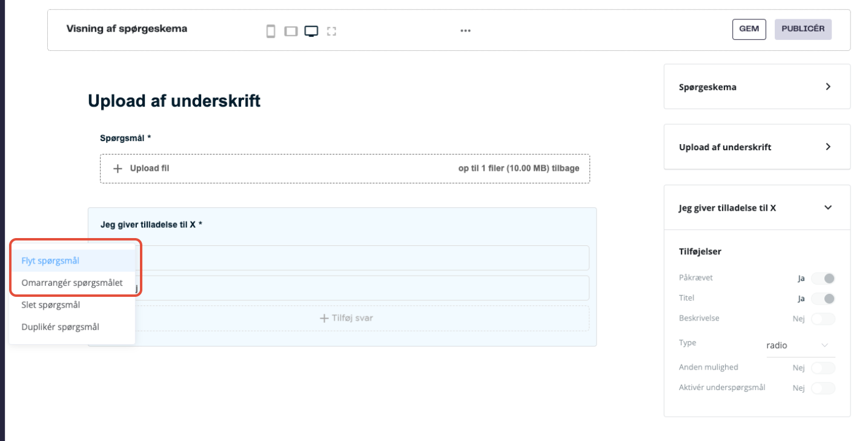Enable the Anden mulighed toggle
This screenshot has height=441, width=868.
823,368
